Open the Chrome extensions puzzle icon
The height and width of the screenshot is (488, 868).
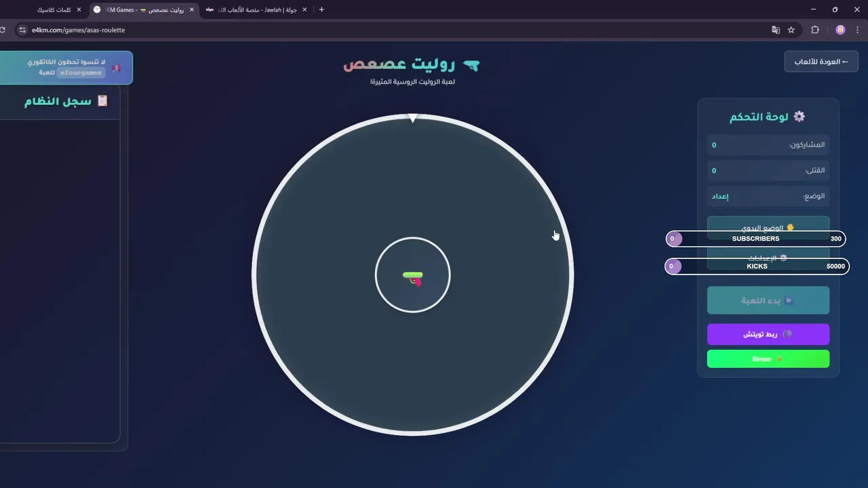(x=815, y=30)
